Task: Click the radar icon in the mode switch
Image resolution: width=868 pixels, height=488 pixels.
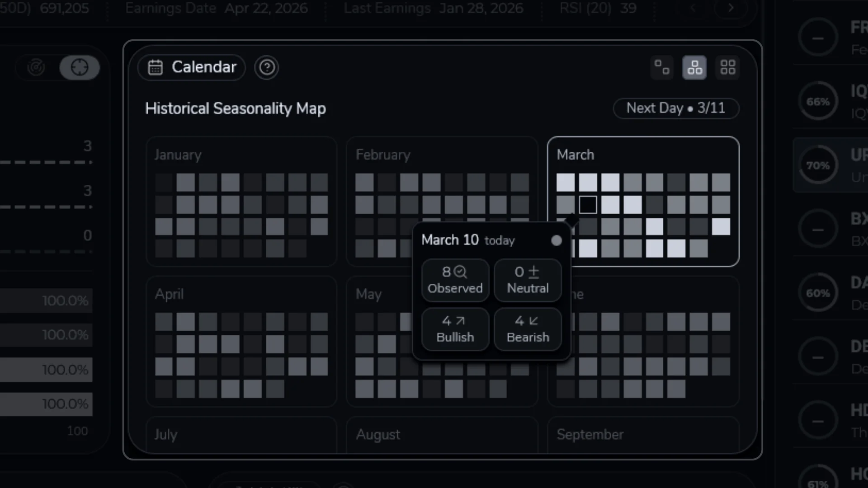Action: click(x=36, y=67)
